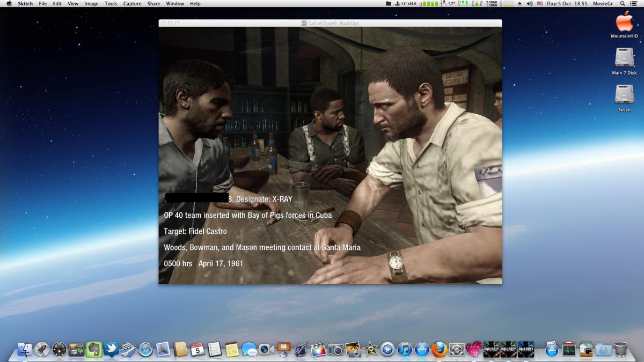The image size is (644, 362).
Task: Open Image Capture camera icon
Action: [336, 350]
